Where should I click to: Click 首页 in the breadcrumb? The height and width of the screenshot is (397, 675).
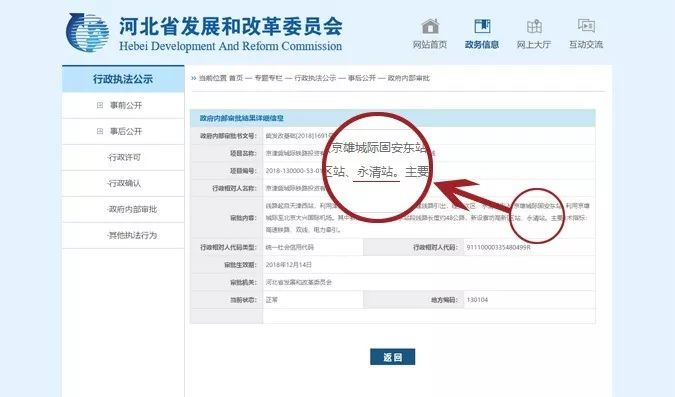pos(236,78)
